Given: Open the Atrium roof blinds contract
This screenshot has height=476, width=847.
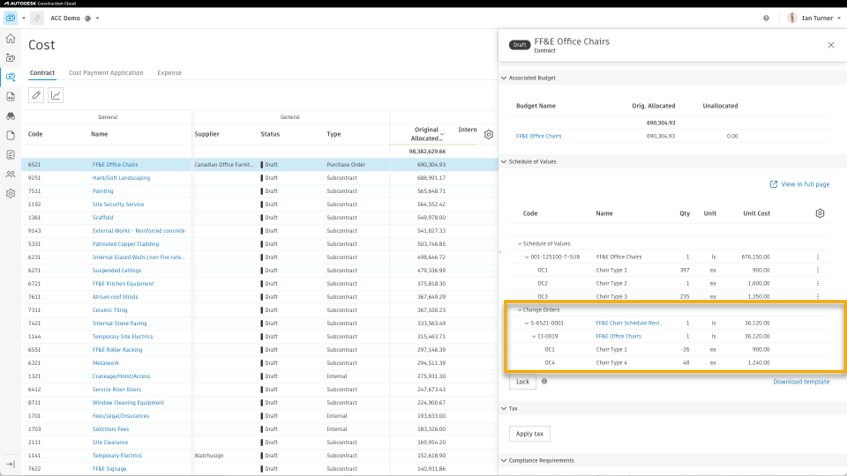Looking at the screenshot, I should (115, 297).
